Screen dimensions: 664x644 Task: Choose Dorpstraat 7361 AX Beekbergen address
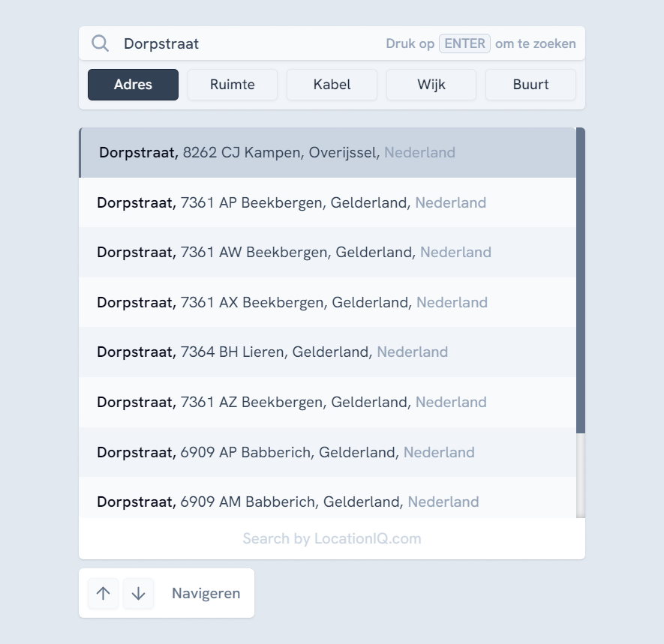click(x=327, y=303)
